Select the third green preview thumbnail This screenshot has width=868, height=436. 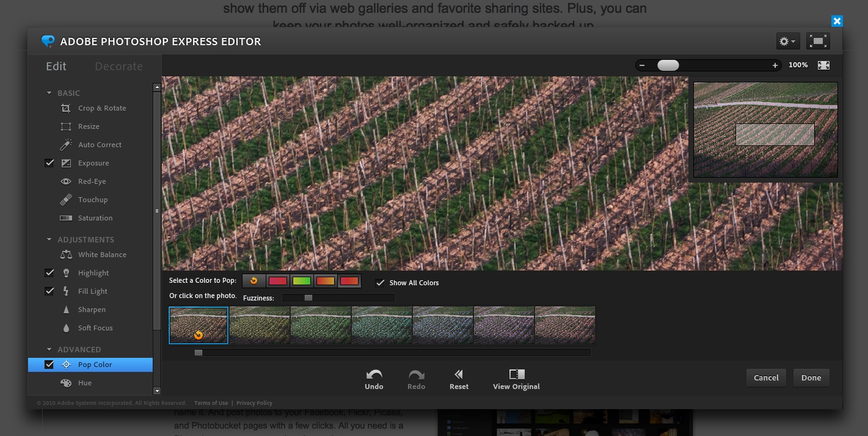click(321, 325)
